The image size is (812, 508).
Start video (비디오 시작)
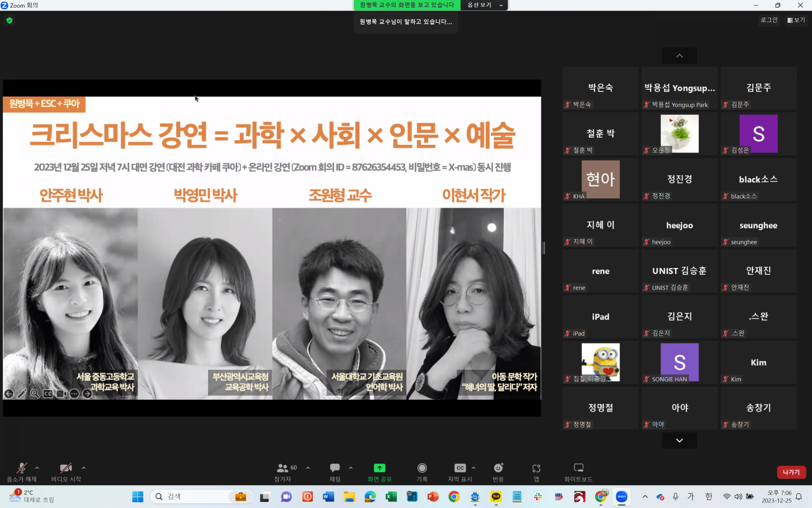tap(66, 468)
